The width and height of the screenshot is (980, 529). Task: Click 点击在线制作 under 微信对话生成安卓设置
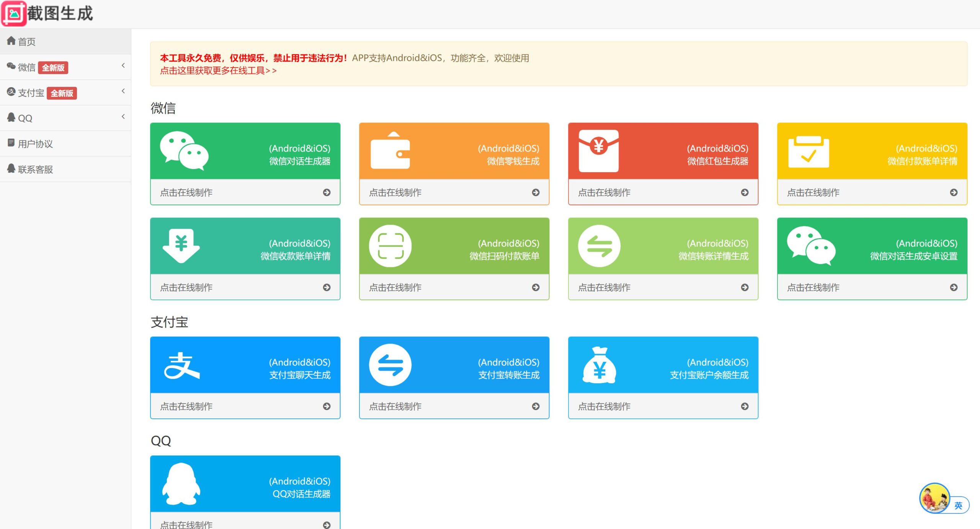coord(813,287)
